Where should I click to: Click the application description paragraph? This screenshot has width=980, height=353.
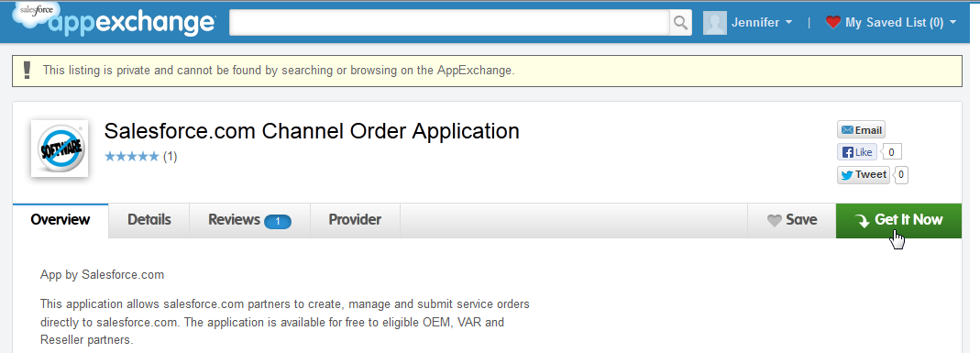285,323
